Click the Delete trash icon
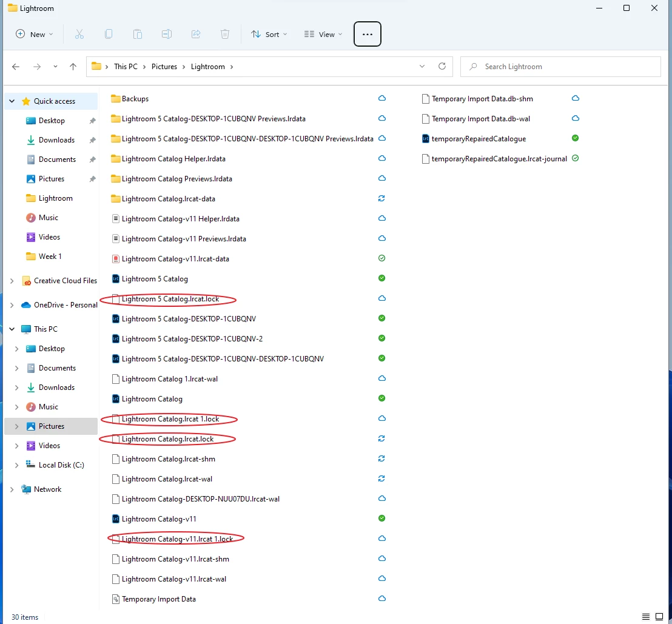The image size is (672, 624). (225, 35)
